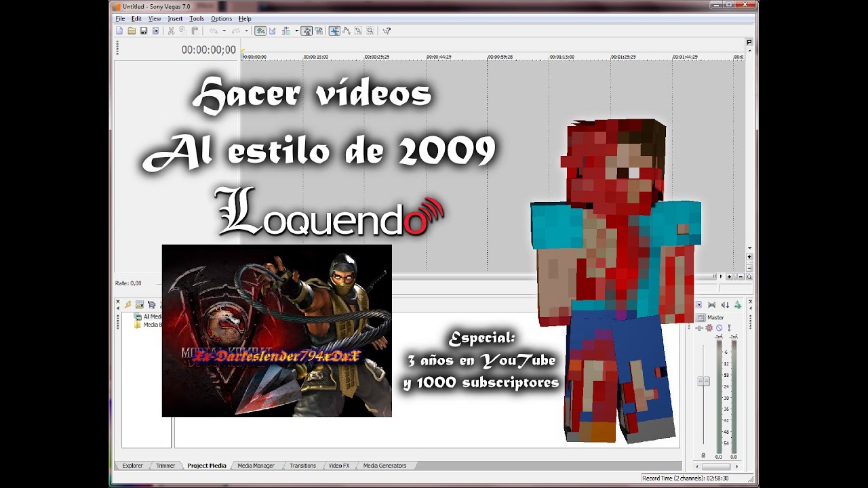Click the timeline vertical zoom-in plus button
The width and height of the screenshot is (868, 488).
click(x=749, y=257)
